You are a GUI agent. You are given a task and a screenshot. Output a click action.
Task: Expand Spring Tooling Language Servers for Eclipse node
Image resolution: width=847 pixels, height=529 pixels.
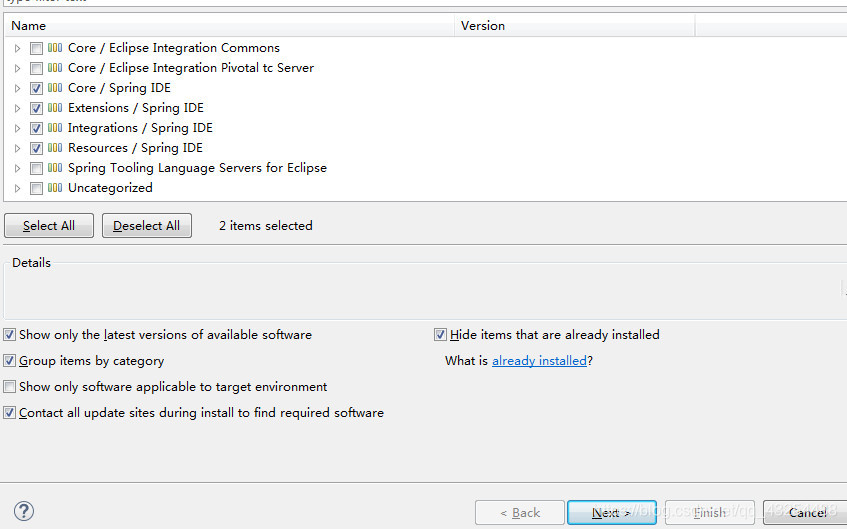[17, 169]
